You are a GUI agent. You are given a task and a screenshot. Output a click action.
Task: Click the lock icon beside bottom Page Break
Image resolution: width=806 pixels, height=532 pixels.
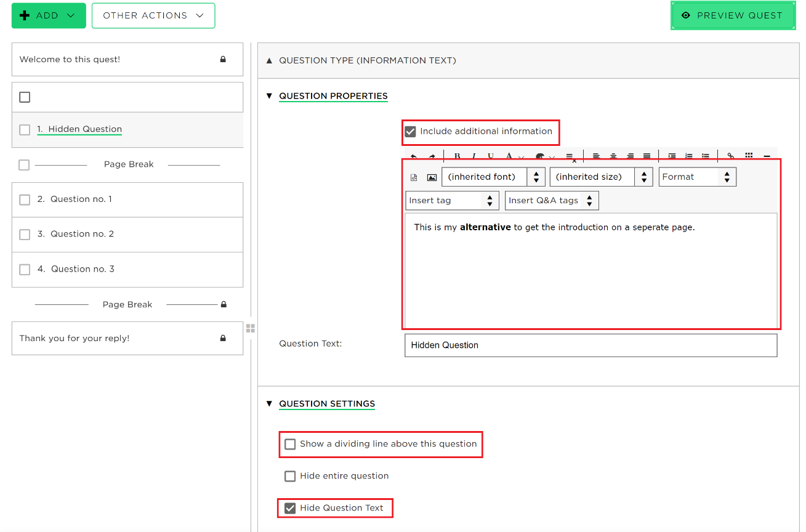pyautogui.click(x=224, y=304)
